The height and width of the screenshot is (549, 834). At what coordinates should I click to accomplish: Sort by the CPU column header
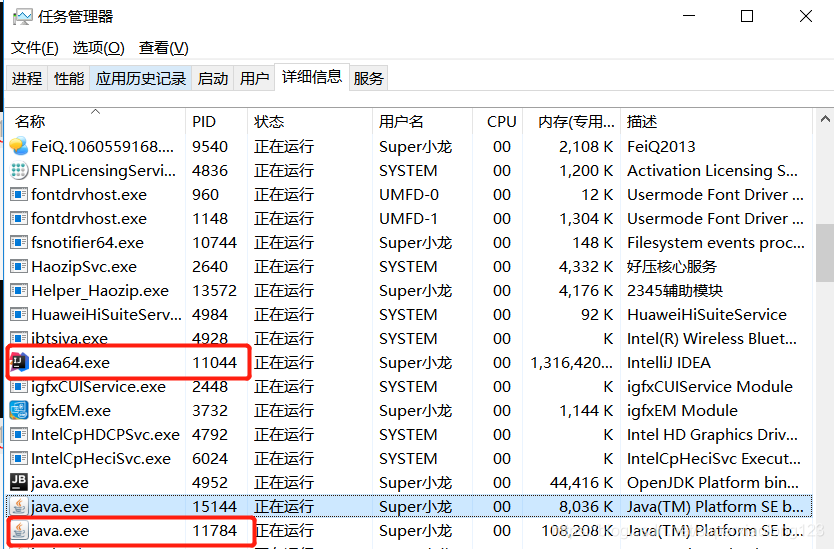pyautogui.click(x=497, y=121)
